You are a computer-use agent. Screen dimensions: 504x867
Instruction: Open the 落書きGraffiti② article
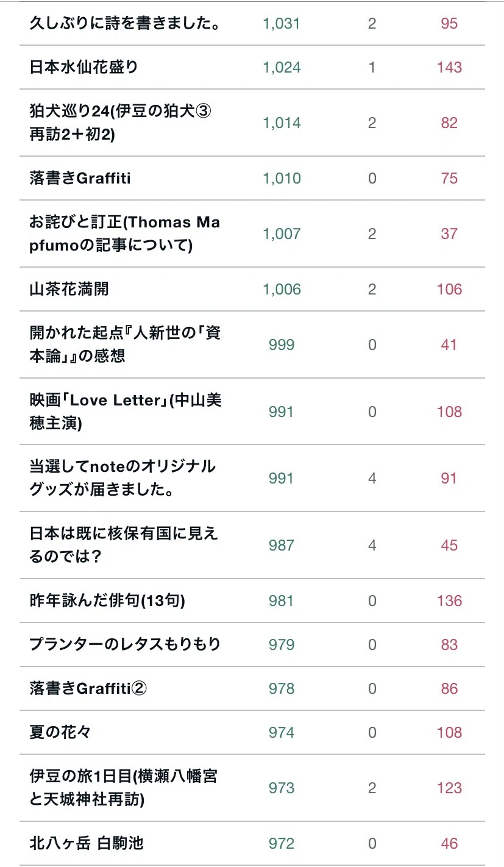pos(89,688)
